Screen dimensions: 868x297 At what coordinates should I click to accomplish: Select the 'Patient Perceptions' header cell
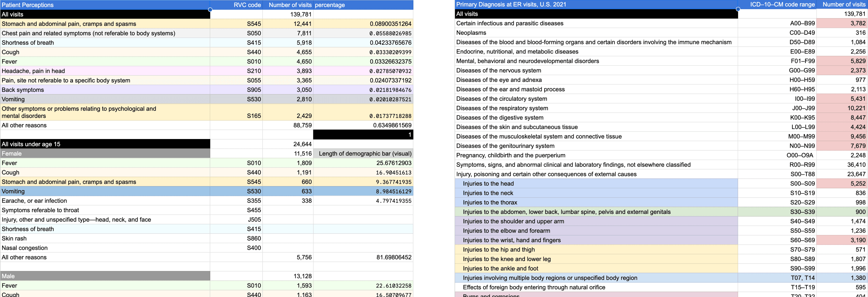pos(28,5)
